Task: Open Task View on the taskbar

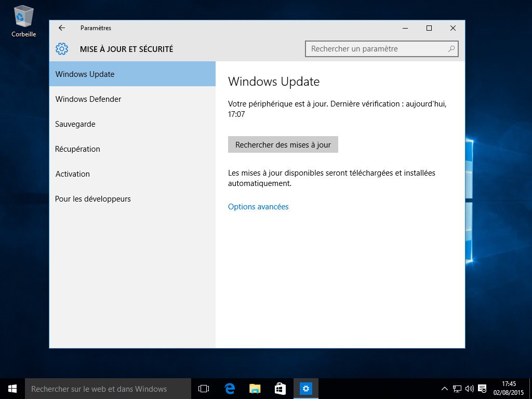Action: point(204,389)
